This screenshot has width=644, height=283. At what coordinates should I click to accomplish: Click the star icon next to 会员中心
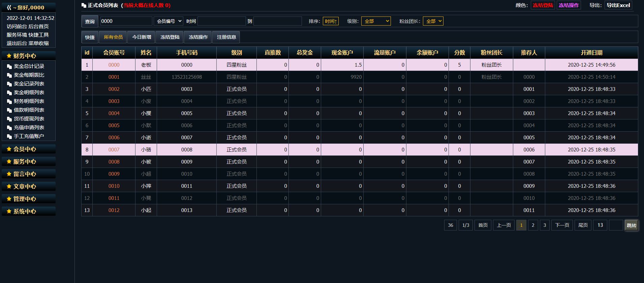pyautogui.click(x=9, y=149)
